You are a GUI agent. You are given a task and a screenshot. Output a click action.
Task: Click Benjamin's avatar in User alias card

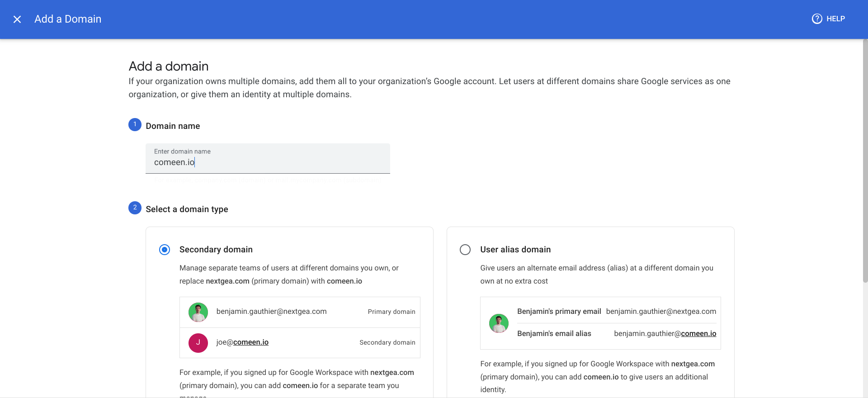[x=499, y=323]
